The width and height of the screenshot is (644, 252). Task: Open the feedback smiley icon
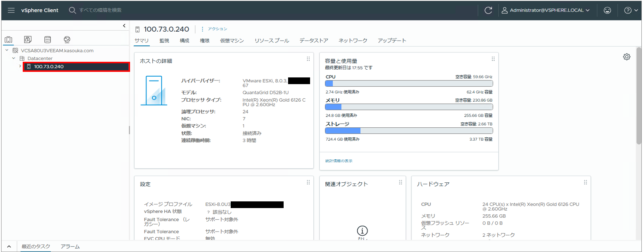[x=607, y=10]
